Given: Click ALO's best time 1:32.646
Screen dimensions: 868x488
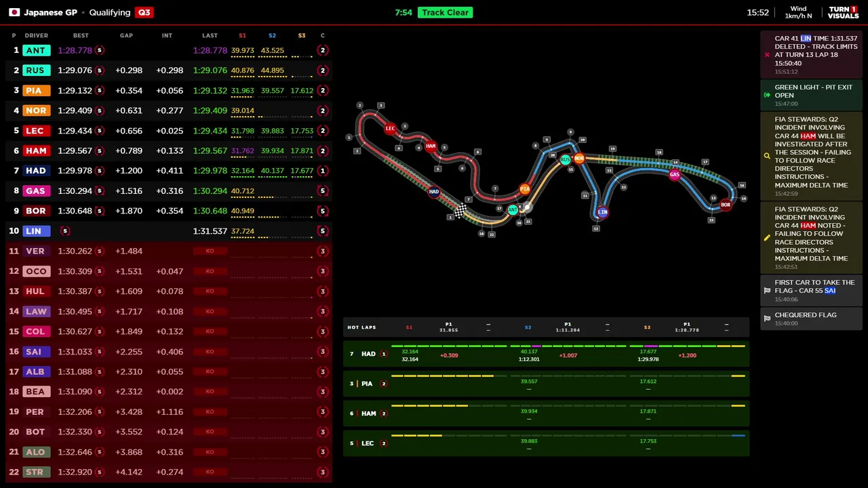Looking at the screenshot, I should [x=75, y=451].
